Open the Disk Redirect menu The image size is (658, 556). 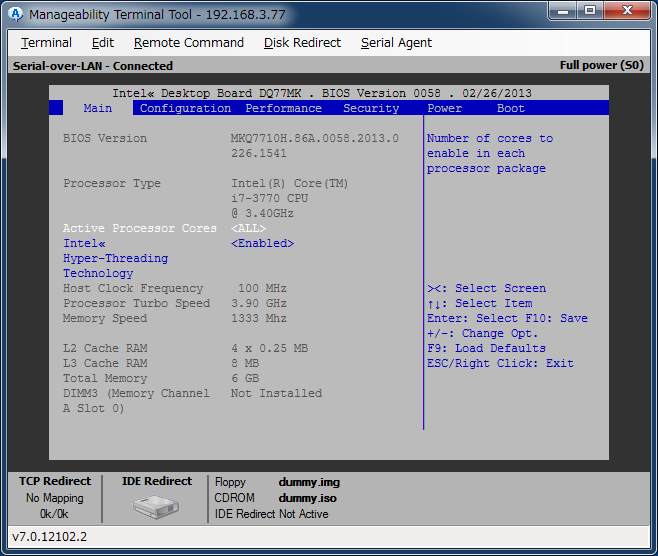[x=302, y=43]
